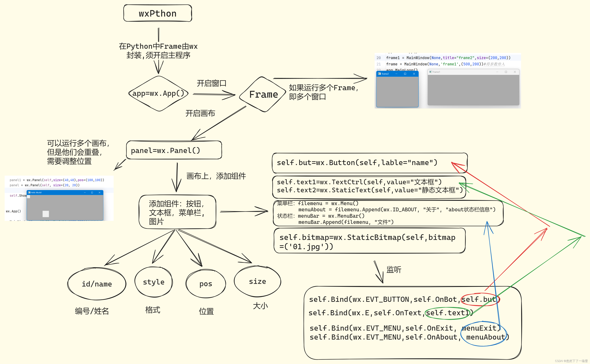The width and height of the screenshot is (590, 364).
Task: Click the pos ellipse node
Action: (206, 284)
